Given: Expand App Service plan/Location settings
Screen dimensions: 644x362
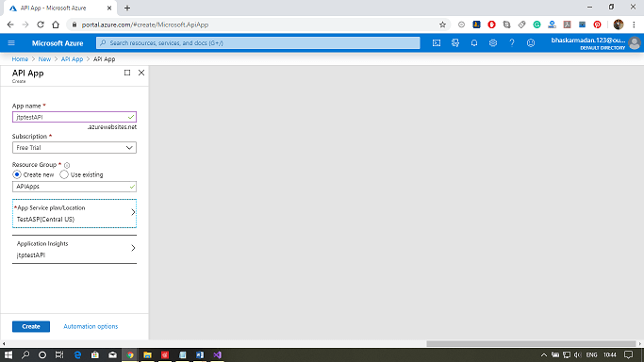Looking at the screenshot, I should click(74, 213).
